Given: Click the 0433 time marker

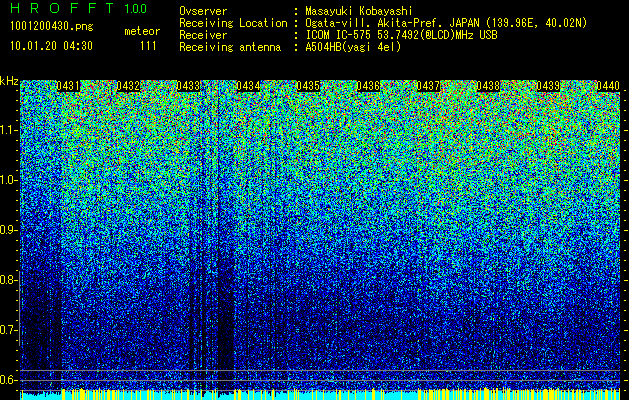Looking at the screenshot, I should point(188,86).
